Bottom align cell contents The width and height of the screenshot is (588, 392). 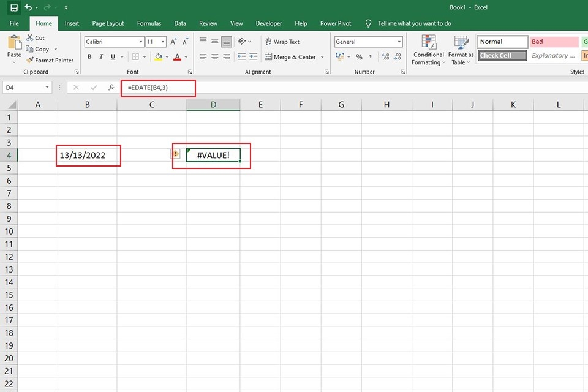tap(227, 42)
